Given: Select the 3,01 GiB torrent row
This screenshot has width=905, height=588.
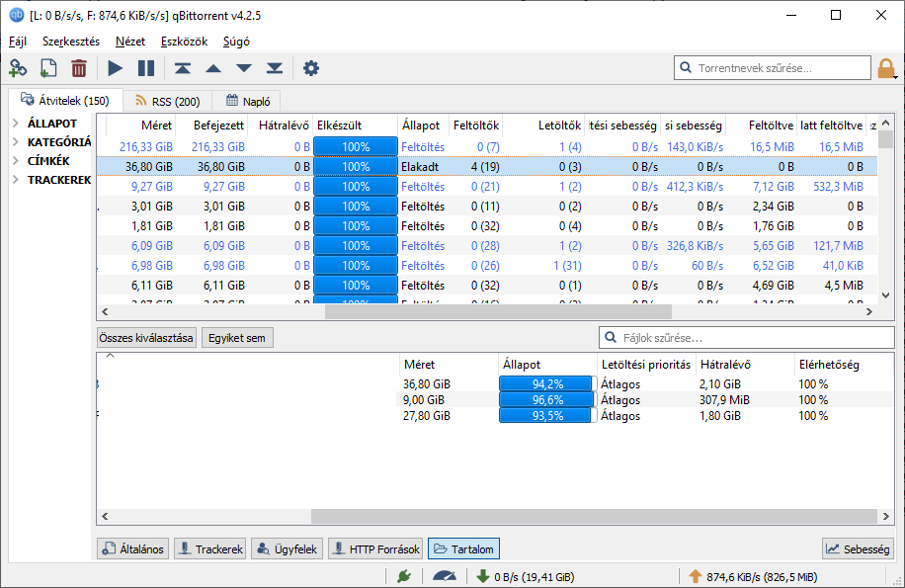Looking at the screenshot, I should [486, 206].
